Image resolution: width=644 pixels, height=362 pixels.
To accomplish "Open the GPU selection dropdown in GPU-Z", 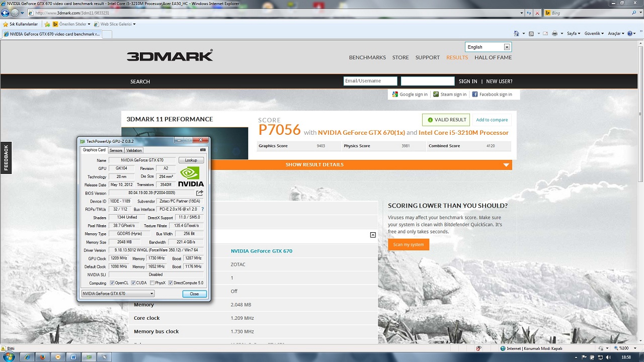I will point(118,294).
